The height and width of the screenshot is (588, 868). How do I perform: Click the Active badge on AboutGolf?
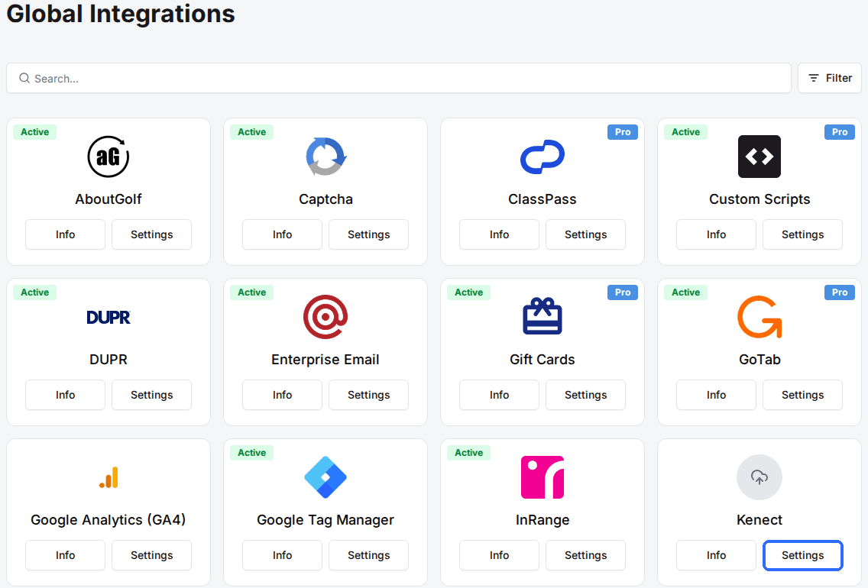click(35, 132)
